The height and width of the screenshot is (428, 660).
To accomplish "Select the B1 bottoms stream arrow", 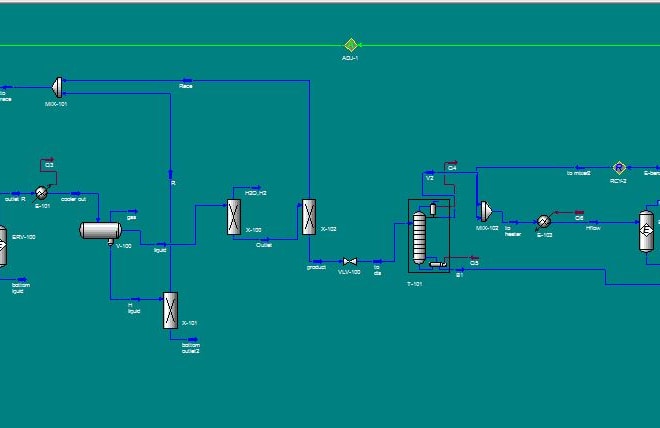I will (x=460, y=269).
